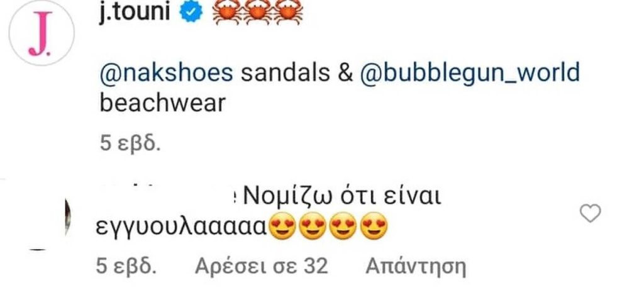
Task: Select the word beachwear in the caption
Action: (163, 103)
